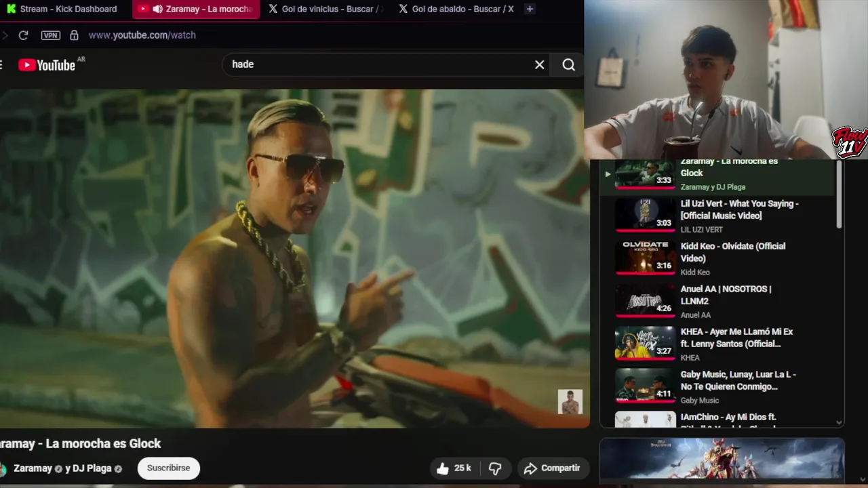Open IAmChino - Ay Mi Dios title

pyautogui.click(x=728, y=420)
